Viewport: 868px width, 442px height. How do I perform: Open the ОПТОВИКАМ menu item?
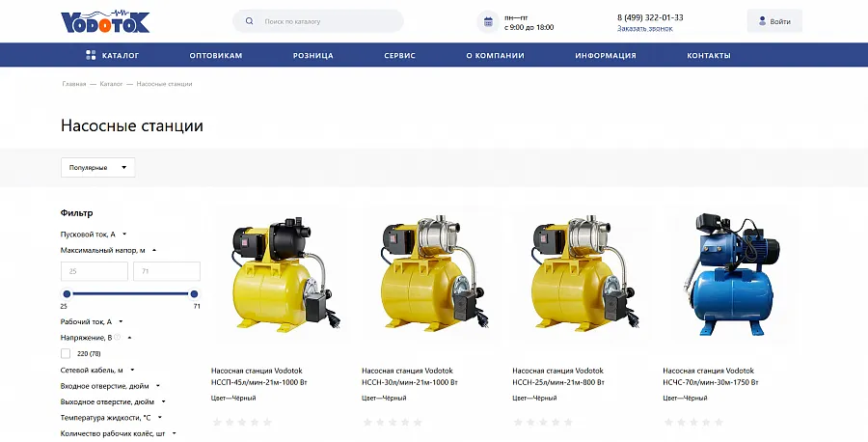click(216, 55)
